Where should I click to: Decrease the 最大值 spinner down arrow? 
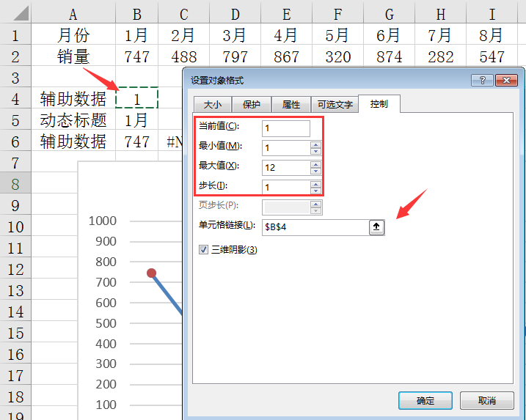(315, 171)
